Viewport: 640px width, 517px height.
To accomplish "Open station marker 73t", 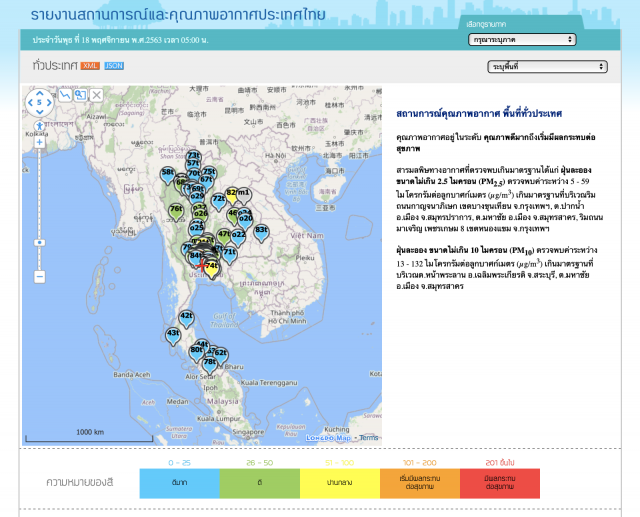I will [x=193, y=156].
